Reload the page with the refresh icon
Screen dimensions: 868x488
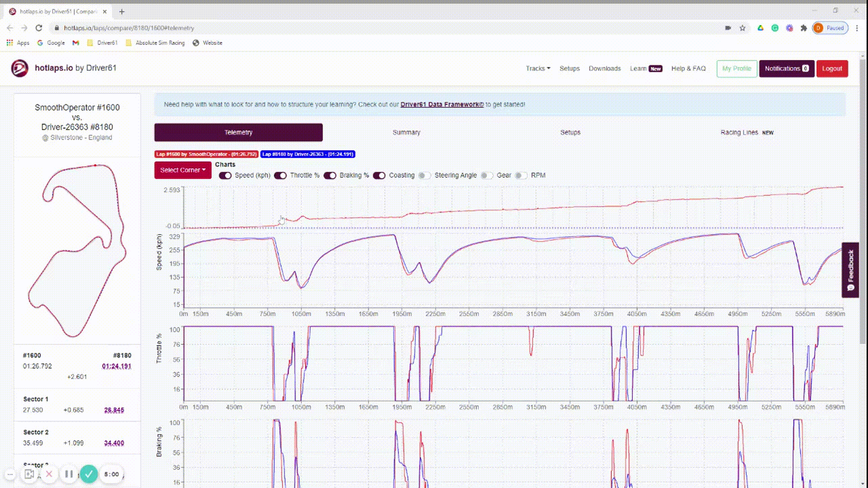click(x=39, y=28)
